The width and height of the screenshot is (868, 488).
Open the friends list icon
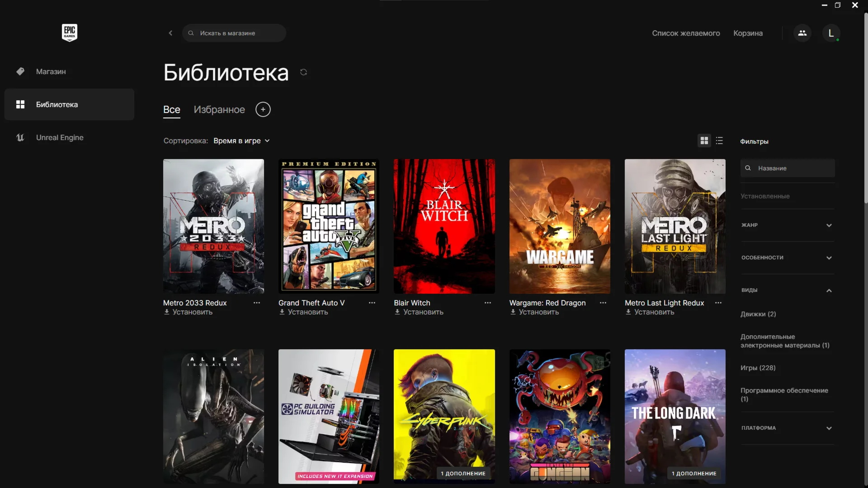(x=802, y=33)
